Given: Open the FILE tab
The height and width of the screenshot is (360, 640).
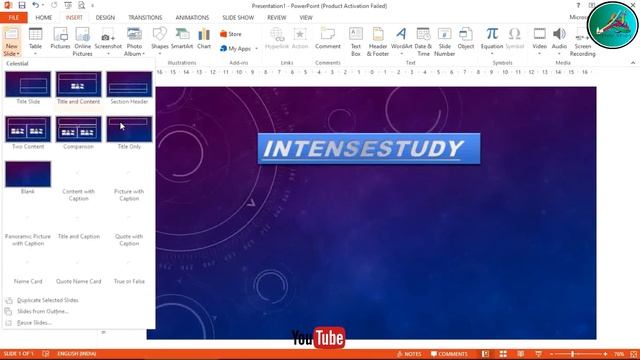Looking at the screenshot, I should tap(13, 18).
